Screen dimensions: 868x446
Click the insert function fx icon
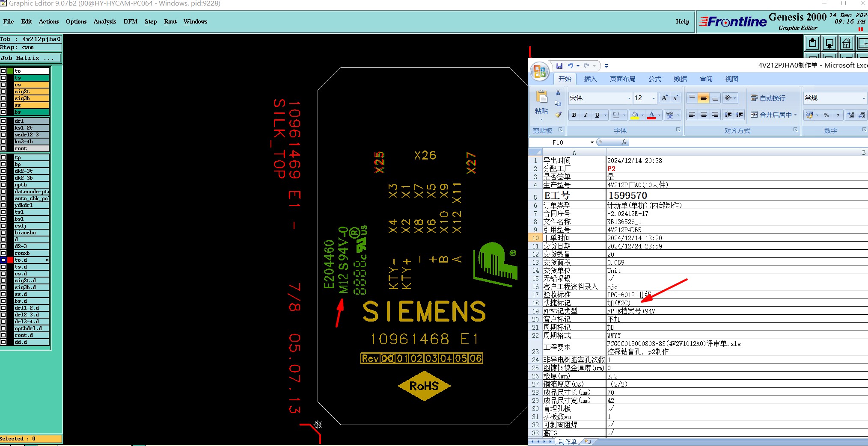[624, 142]
